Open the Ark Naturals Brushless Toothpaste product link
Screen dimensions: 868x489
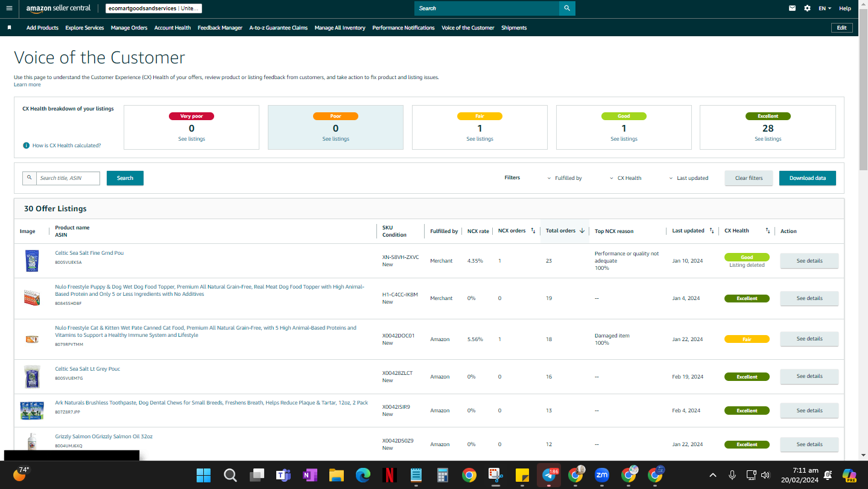coord(212,403)
